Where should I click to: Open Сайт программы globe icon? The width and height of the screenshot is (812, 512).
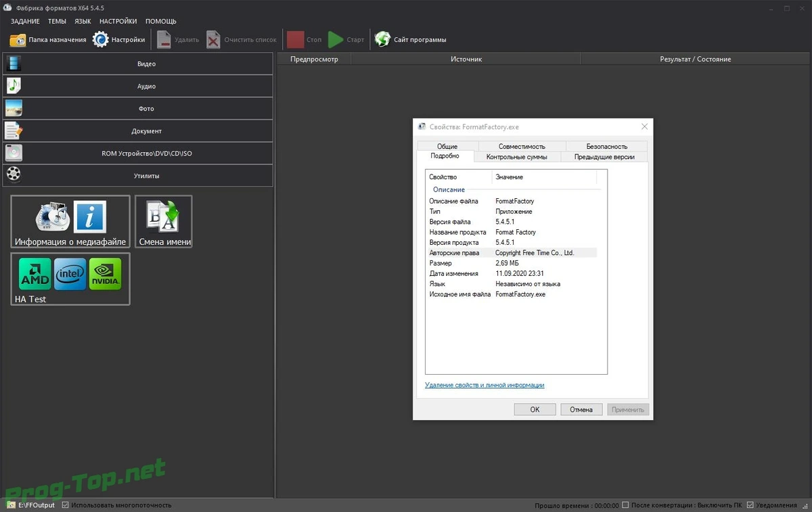click(x=382, y=39)
